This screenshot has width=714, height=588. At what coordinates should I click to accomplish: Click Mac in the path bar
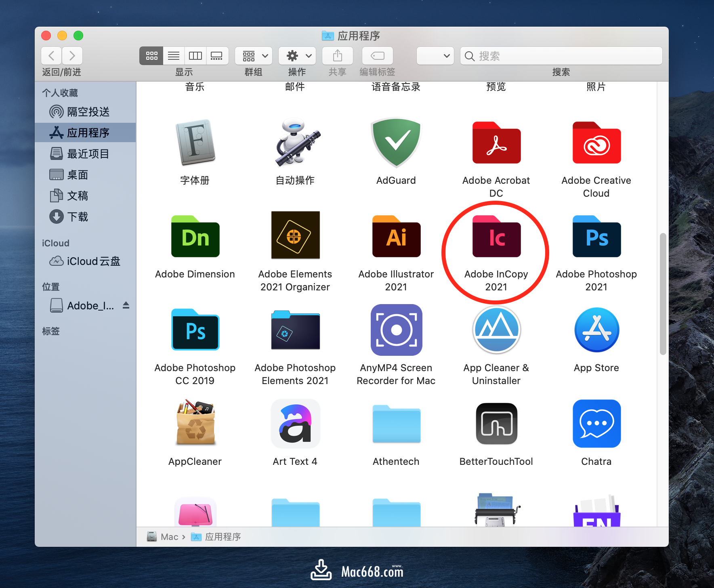point(163,537)
